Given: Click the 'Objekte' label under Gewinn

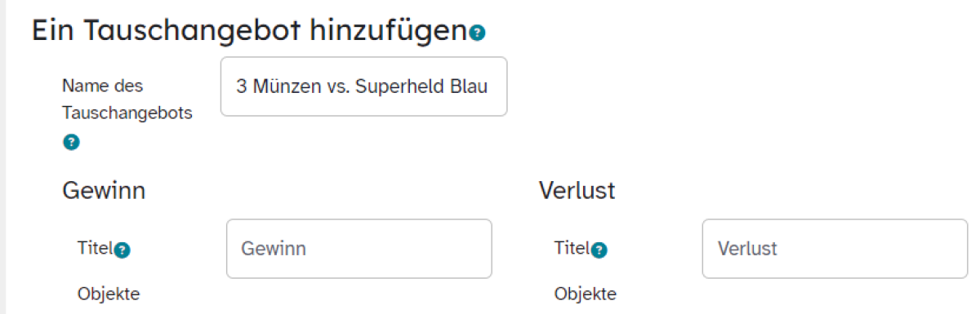Looking at the screenshot, I should [x=109, y=294].
